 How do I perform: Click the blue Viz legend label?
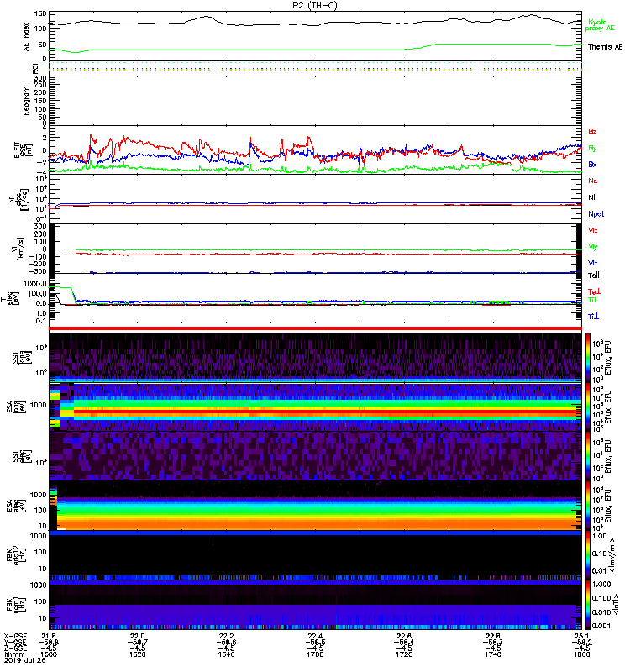592,263
